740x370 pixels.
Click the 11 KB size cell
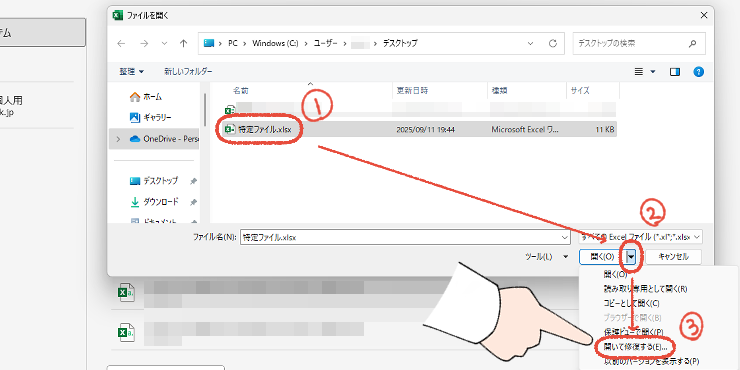(605, 129)
